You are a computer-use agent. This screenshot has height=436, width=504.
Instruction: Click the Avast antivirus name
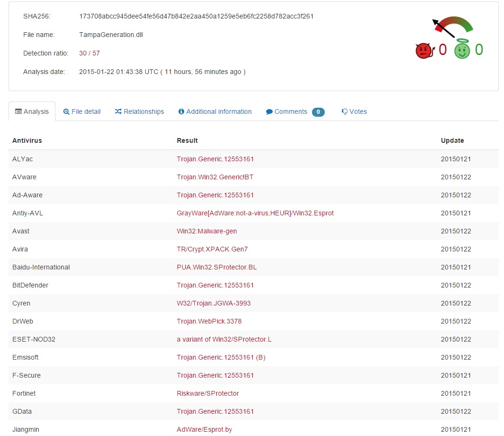[x=21, y=231]
